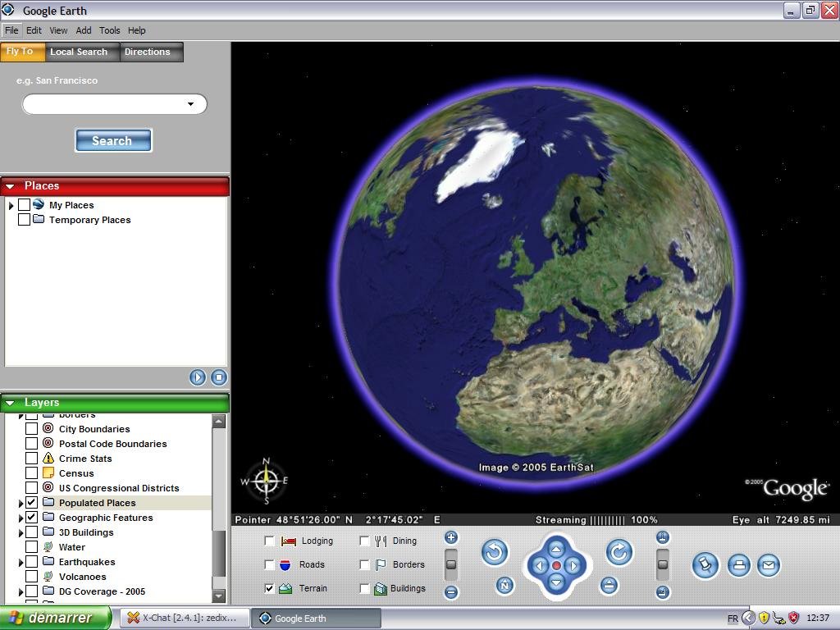Screen dimensions: 840x630
Task: Click the Search button
Action: coord(113,140)
